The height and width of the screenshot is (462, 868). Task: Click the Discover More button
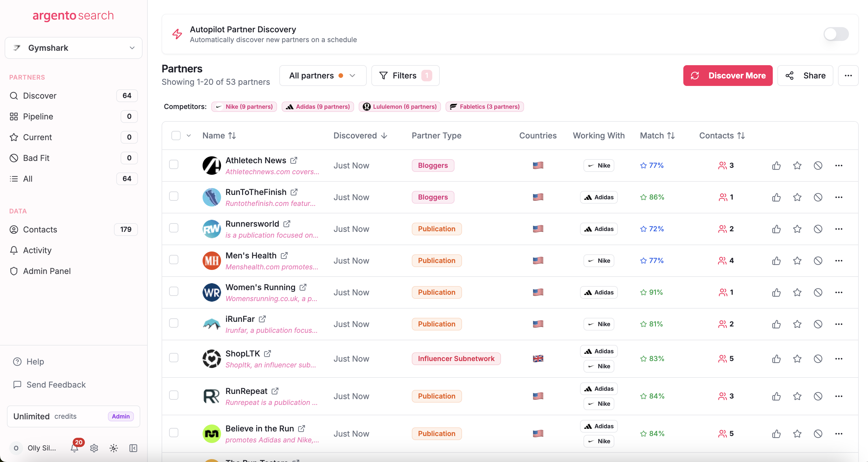pos(727,76)
